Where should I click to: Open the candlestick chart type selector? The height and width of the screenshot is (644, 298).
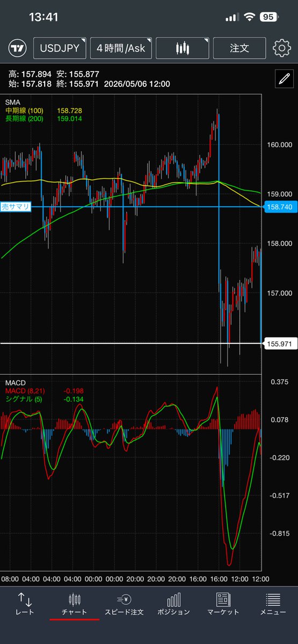pos(183,48)
